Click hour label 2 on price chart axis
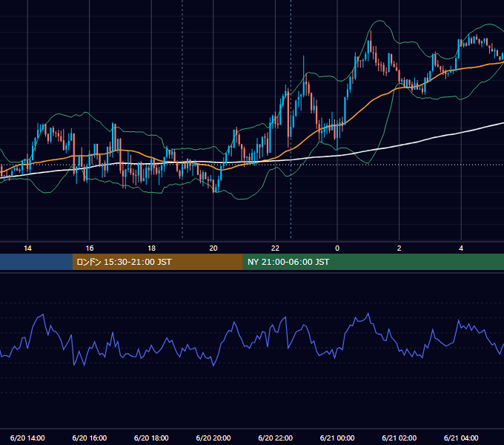The height and width of the screenshot is (445, 504). [399, 248]
